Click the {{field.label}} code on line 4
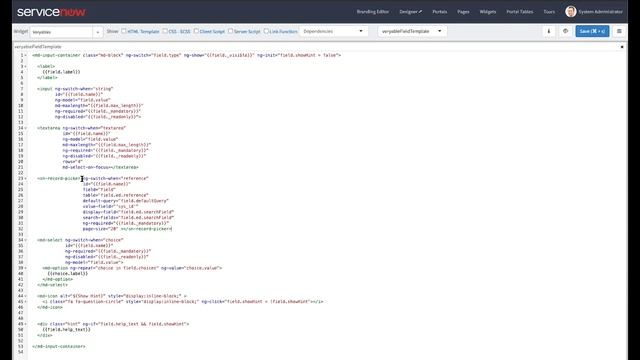The width and height of the screenshot is (640, 360). 61,72
